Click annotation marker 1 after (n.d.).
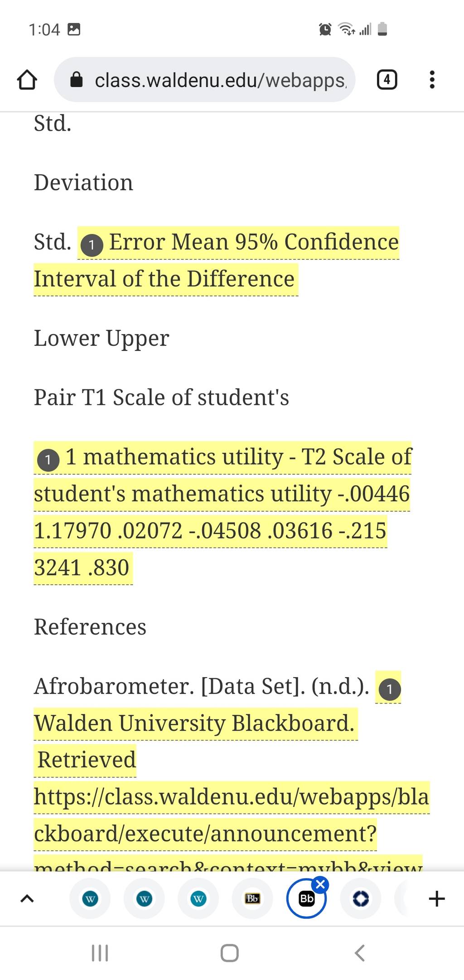 389,689
